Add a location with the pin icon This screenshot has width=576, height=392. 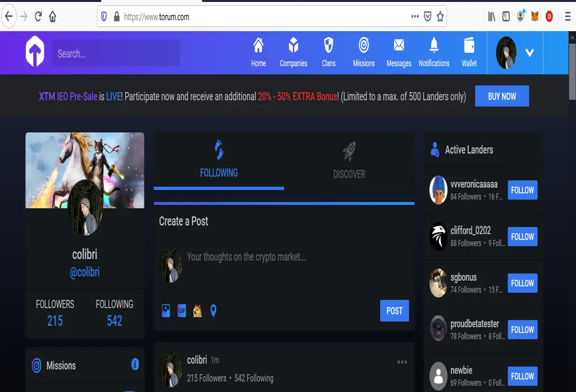pos(213,311)
